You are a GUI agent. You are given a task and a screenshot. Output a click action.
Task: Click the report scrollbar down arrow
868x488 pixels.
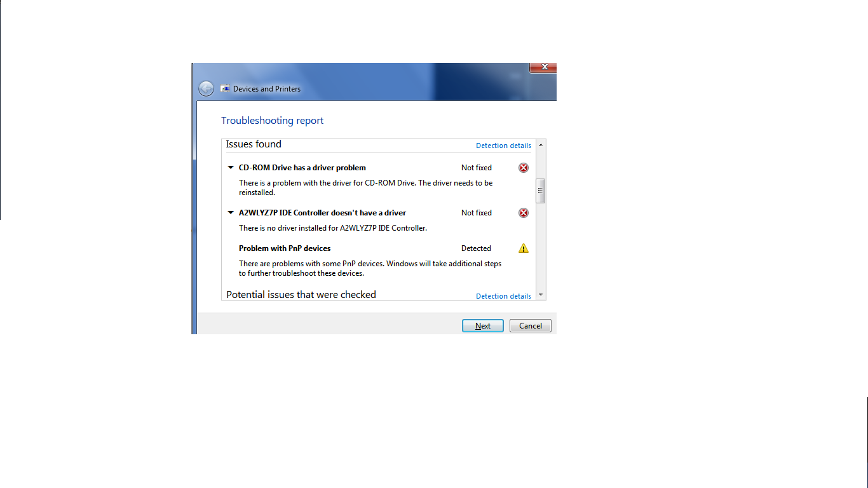point(541,295)
